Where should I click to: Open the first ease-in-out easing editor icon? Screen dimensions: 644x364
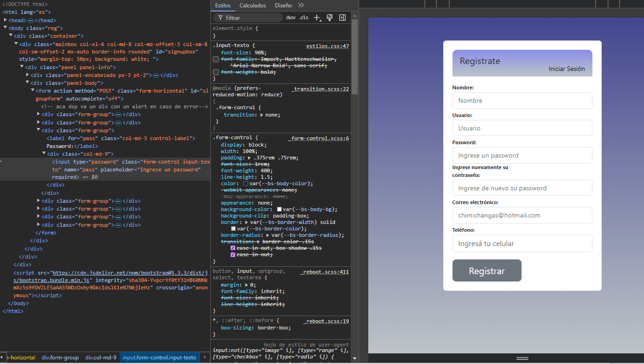233,248
